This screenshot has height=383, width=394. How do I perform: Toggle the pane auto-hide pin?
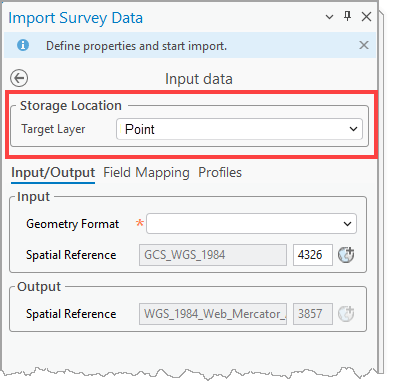coord(347,16)
